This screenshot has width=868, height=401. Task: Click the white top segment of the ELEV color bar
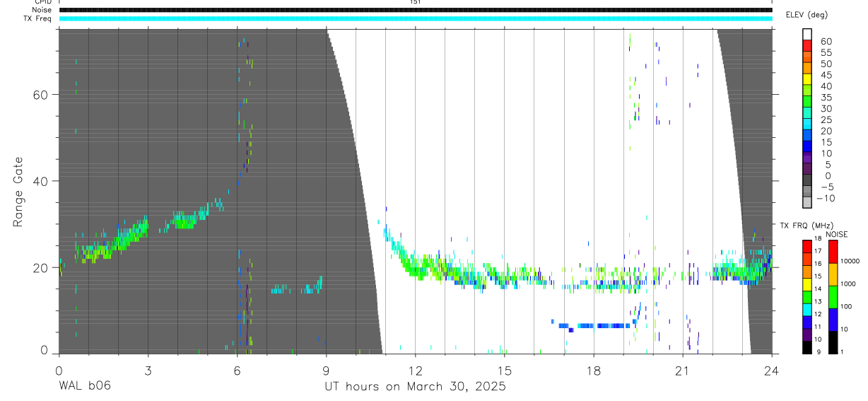807,35
